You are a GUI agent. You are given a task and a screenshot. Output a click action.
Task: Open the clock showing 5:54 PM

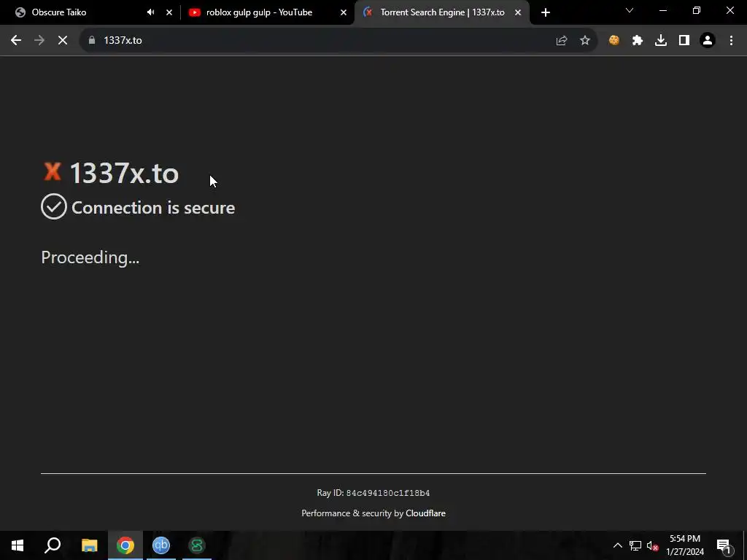(685, 545)
